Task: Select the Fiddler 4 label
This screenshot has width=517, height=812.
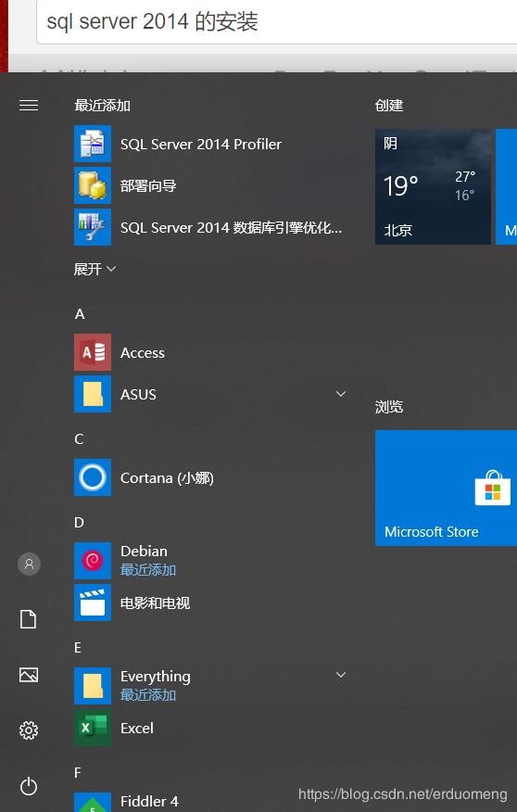Action: tap(149, 802)
